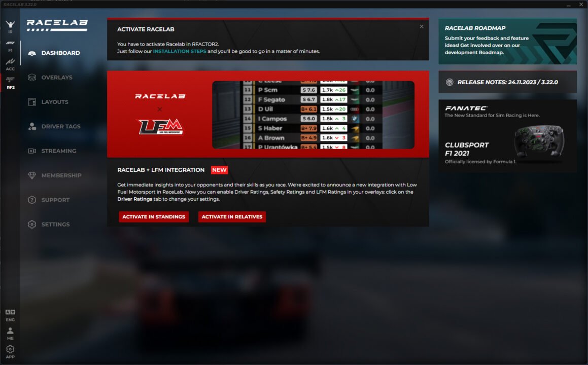The height and width of the screenshot is (365, 588).
Task: Click the Driver Ratings bold text
Action: (x=134, y=199)
